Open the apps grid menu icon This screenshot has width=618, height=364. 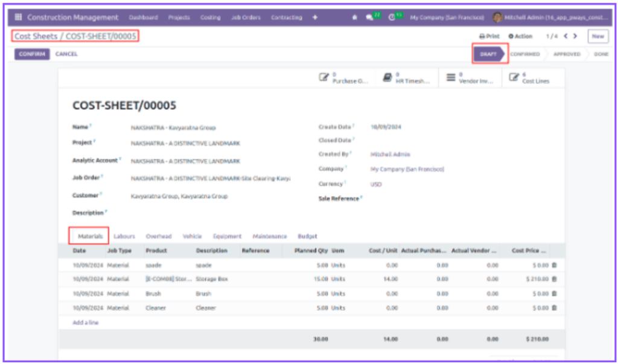coord(18,18)
